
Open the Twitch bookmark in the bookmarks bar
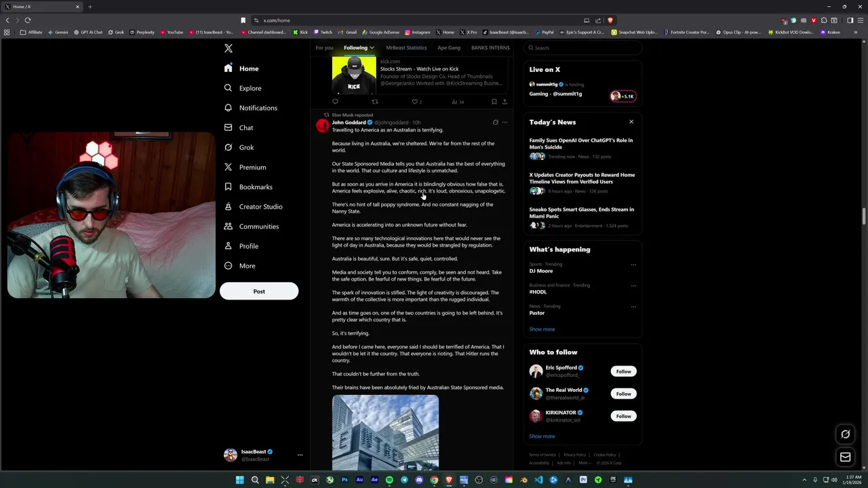pyautogui.click(x=323, y=32)
